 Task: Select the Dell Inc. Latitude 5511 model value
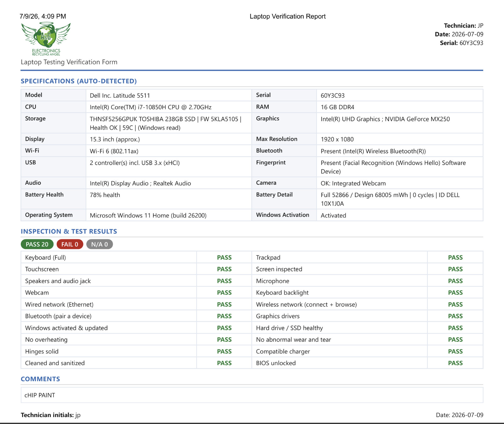coord(120,95)
